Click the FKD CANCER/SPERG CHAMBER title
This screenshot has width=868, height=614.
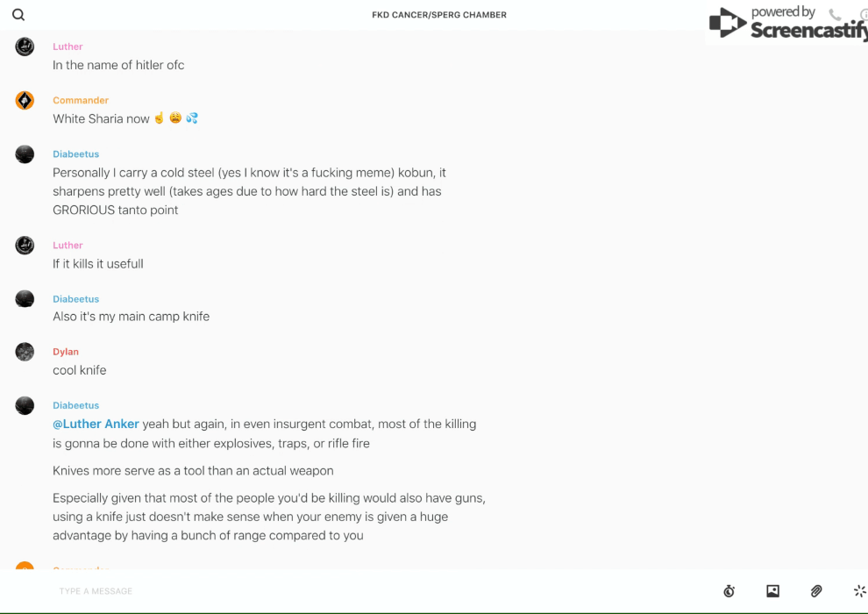click(439, 15)
